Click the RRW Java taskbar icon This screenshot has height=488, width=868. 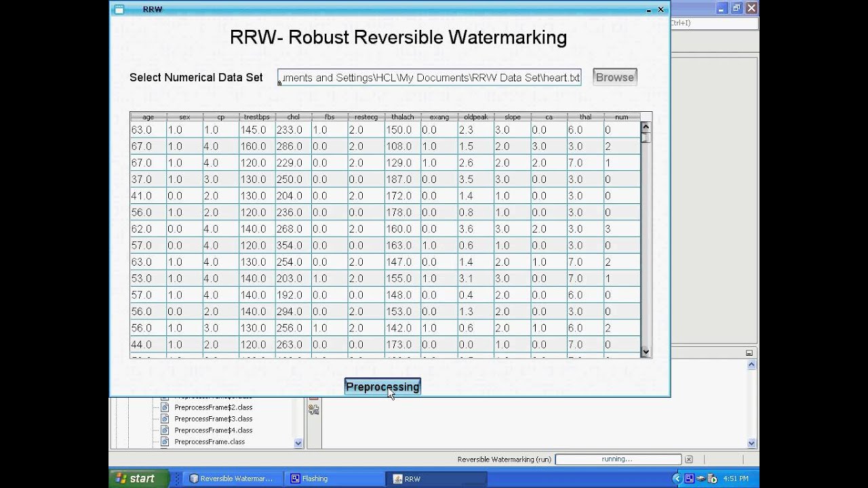point(397,479)
